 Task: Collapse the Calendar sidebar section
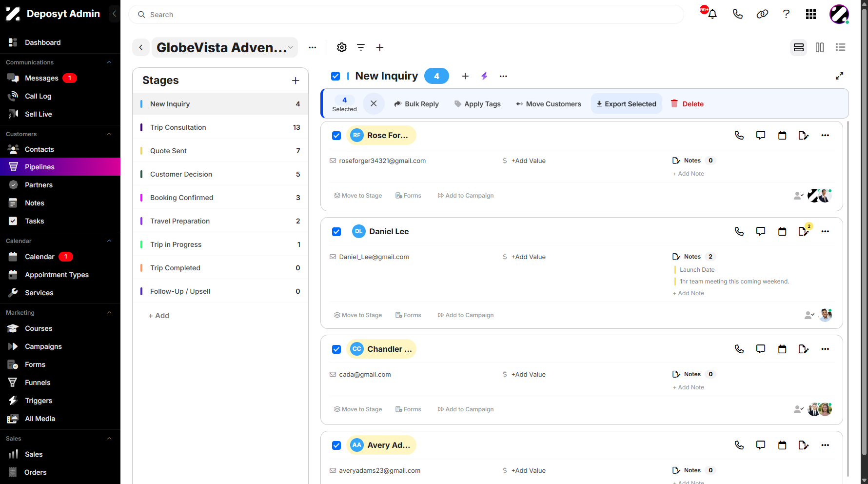pos(109,241)
